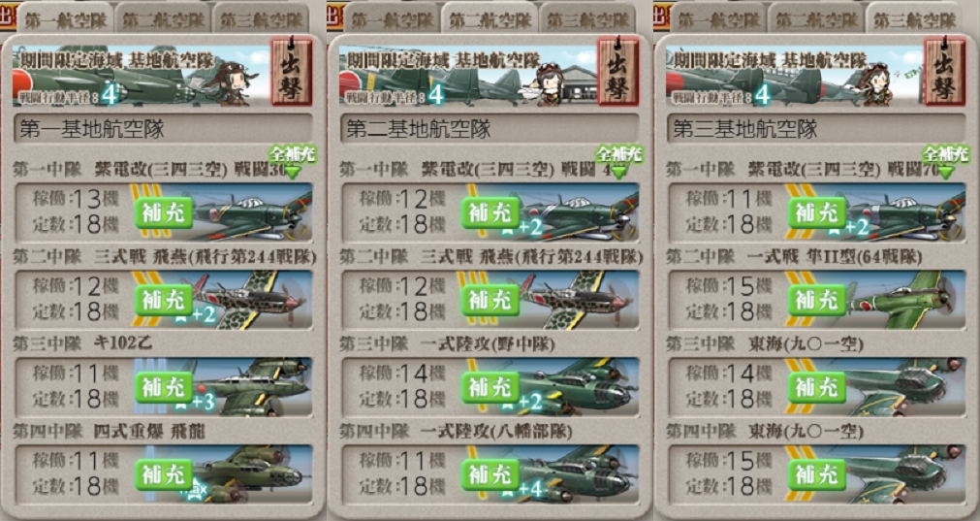
Task: Switch to 第二航空隊 tab in left panel
Action: [163, 18]
